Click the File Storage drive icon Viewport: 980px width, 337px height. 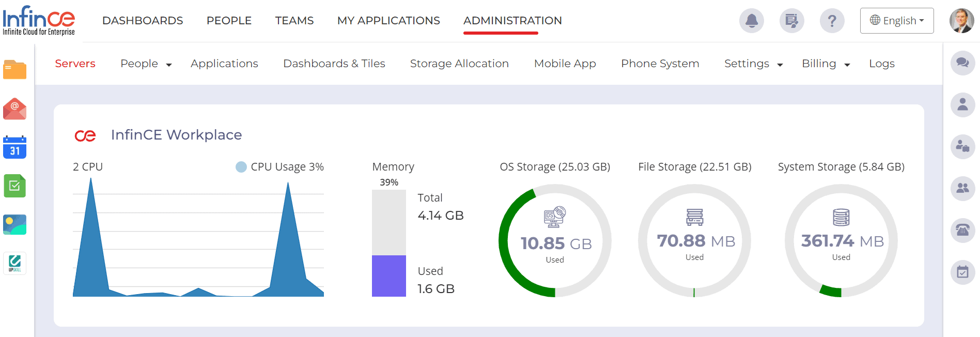(x=694, y=217)
